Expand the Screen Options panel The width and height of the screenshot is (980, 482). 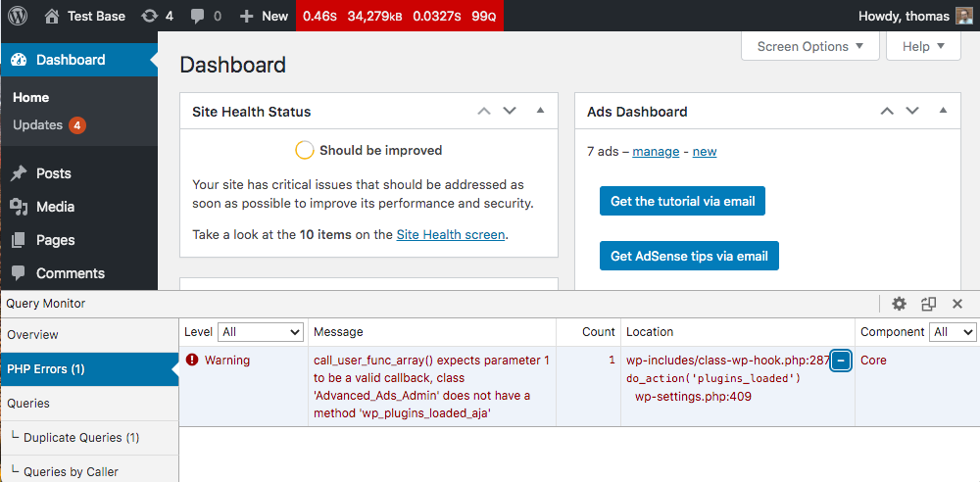pos(810,46)
